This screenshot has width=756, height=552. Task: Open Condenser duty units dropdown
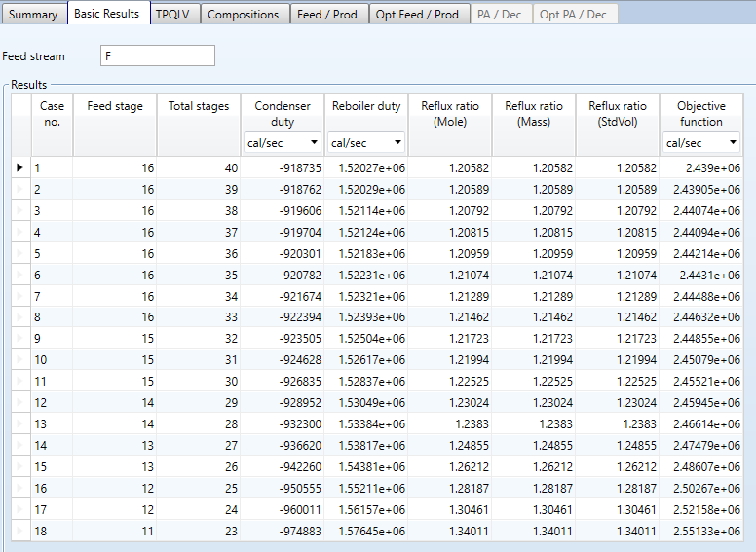(283, 142)
